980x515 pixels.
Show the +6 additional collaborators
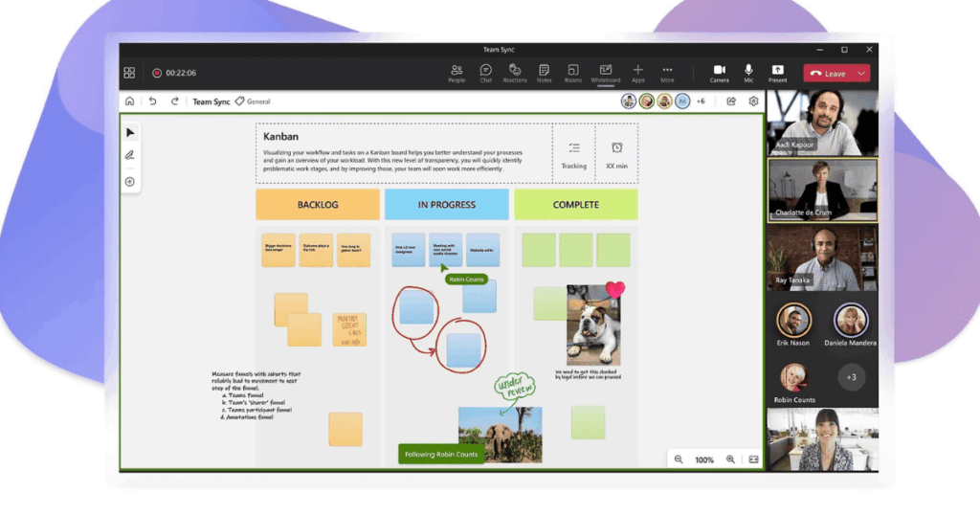(x=701, y=101)
